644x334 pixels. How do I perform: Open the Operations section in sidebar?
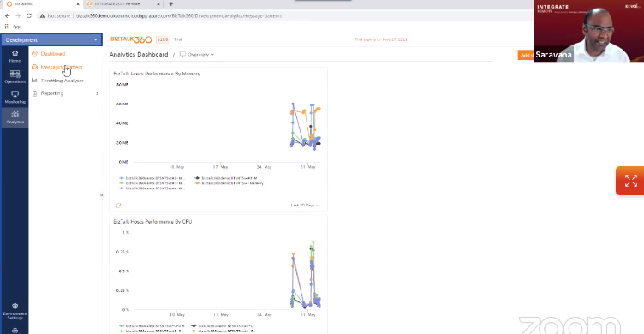[15, 77]
